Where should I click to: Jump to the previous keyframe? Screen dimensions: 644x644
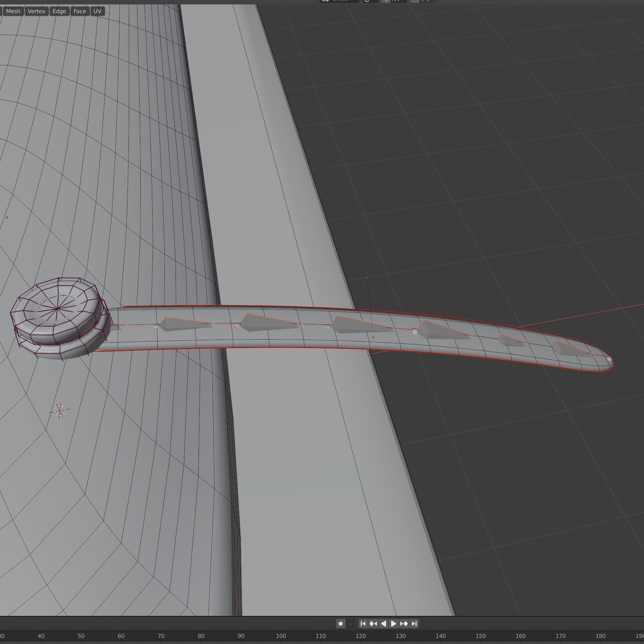[x=373, y=623]
